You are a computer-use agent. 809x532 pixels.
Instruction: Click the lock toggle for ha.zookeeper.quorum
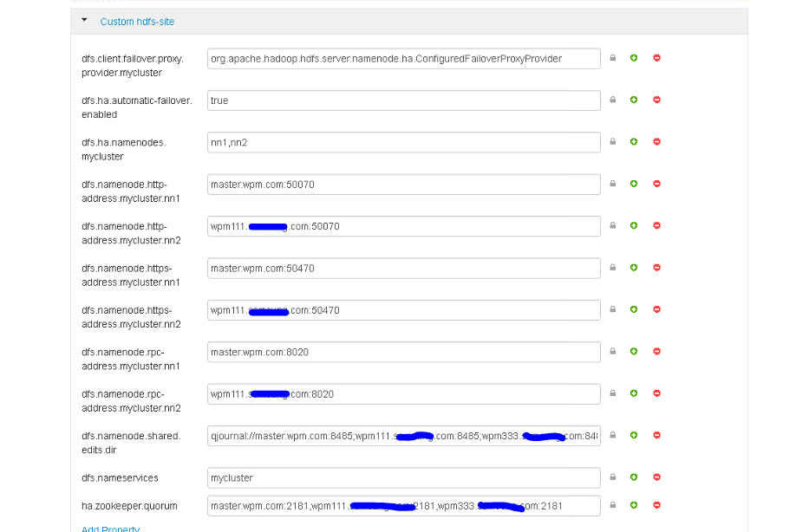point(612,505)
